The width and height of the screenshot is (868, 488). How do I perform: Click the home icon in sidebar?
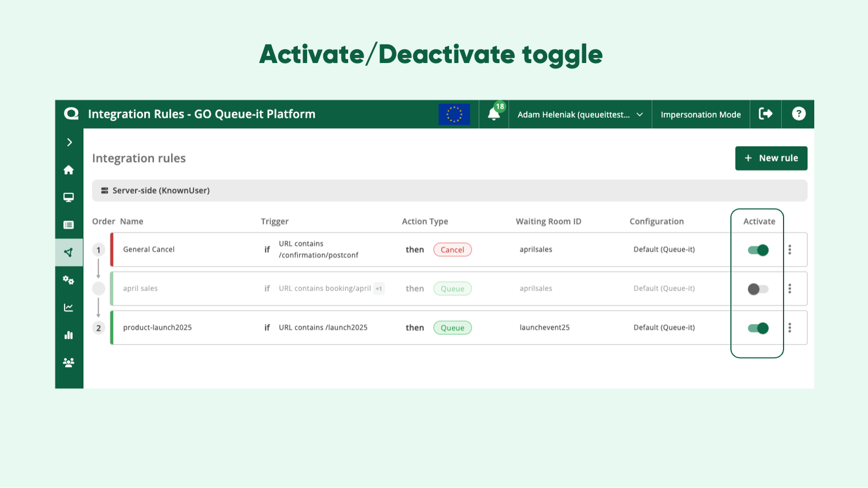pyautogui.click(x=69, y=170)
